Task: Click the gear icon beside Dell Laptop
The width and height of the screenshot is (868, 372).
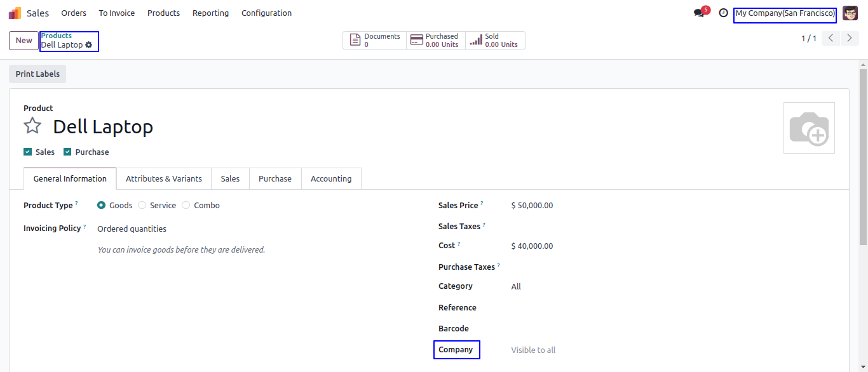Action: (89, 45)
